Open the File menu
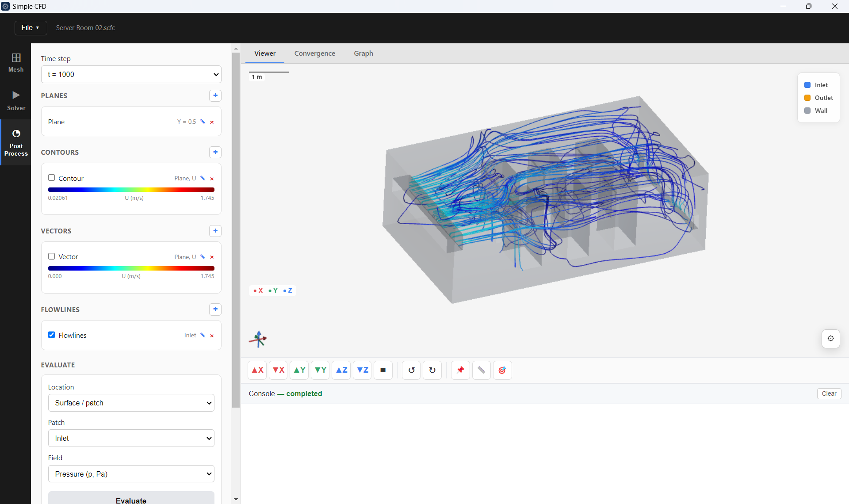Viewport: 849px width, 504px height. [x=31, y=27]
